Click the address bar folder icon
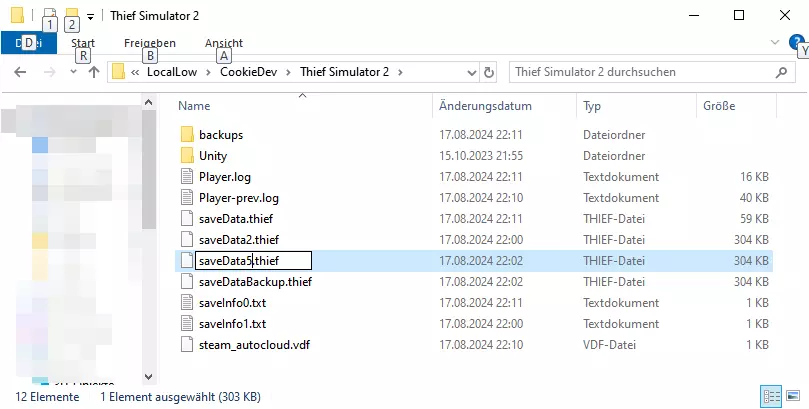The width and height of the screenshot is (809, 409). [119, 72]
